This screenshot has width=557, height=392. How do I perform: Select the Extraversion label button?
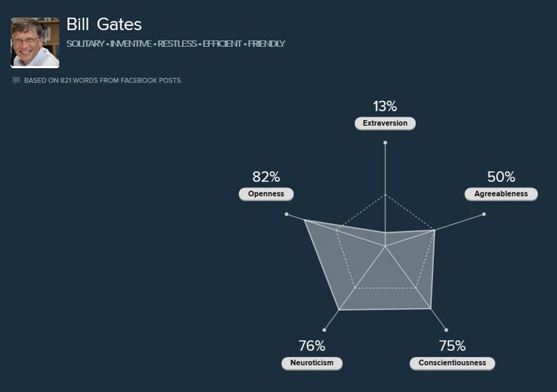(385, 123)
